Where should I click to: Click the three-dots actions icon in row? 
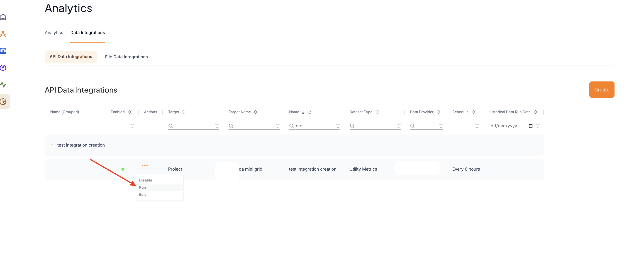pos(145,166)
